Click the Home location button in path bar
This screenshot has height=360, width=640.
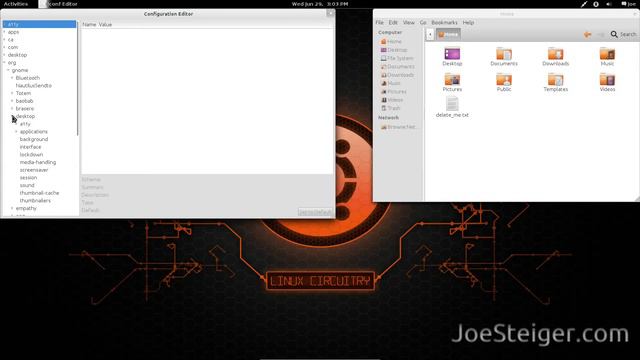point(448,35)
